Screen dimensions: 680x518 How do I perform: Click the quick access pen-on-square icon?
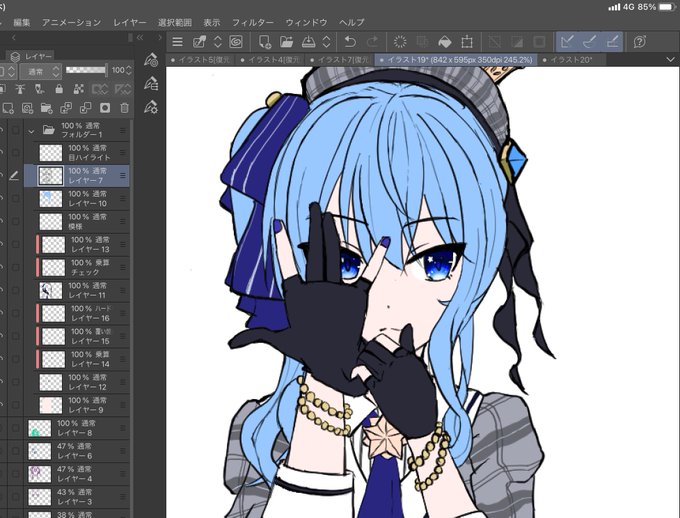click(x=199, y=42)
